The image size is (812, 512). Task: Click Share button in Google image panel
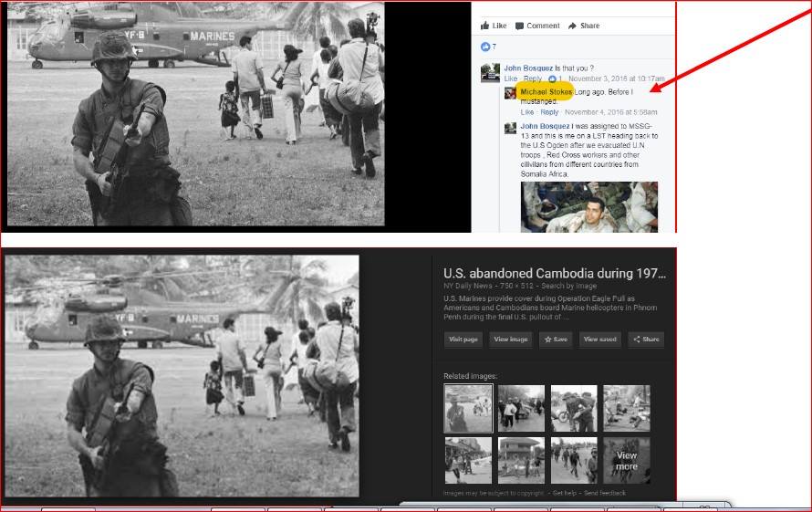pos(645,340)
